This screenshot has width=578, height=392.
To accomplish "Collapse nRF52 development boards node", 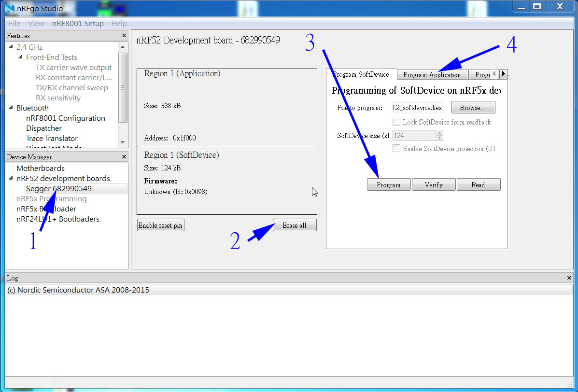I will (11, 179).
